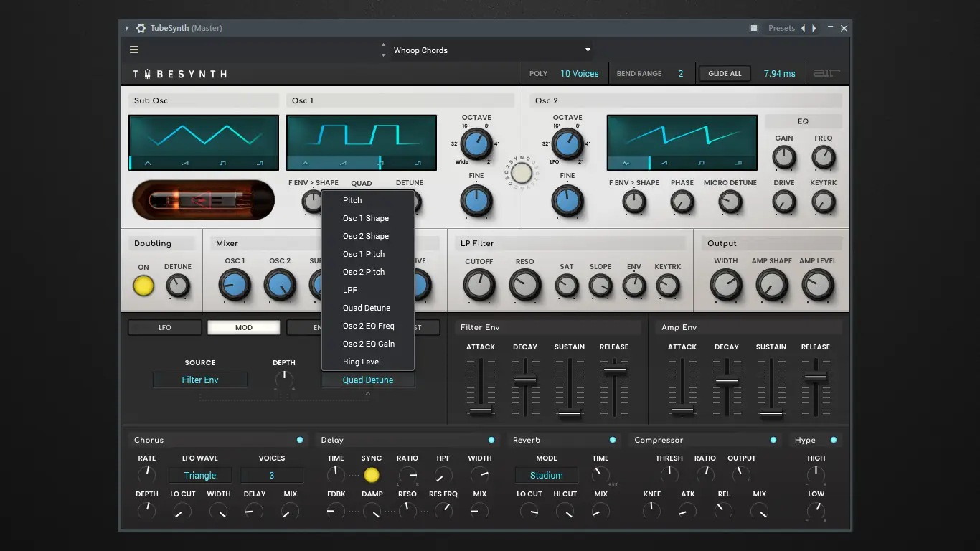Disable the Chorus effect power light
The image size is (980, 551).
tap(300, 440)
